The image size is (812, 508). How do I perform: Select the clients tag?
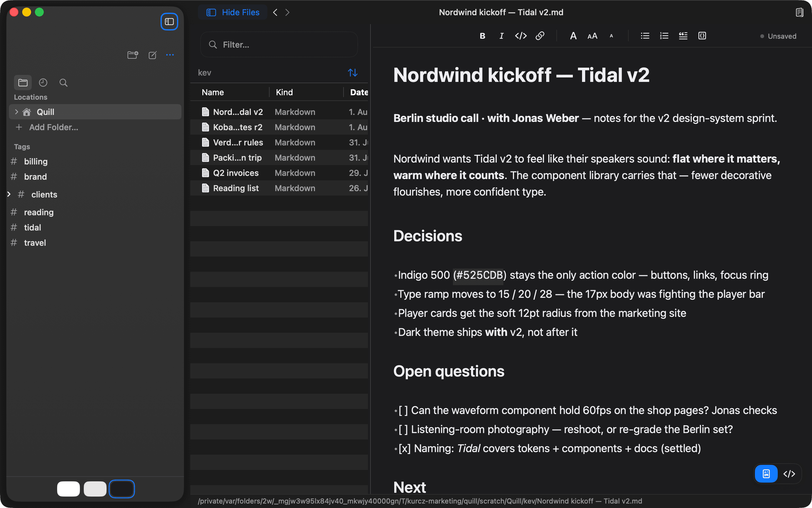pos(44,195)
